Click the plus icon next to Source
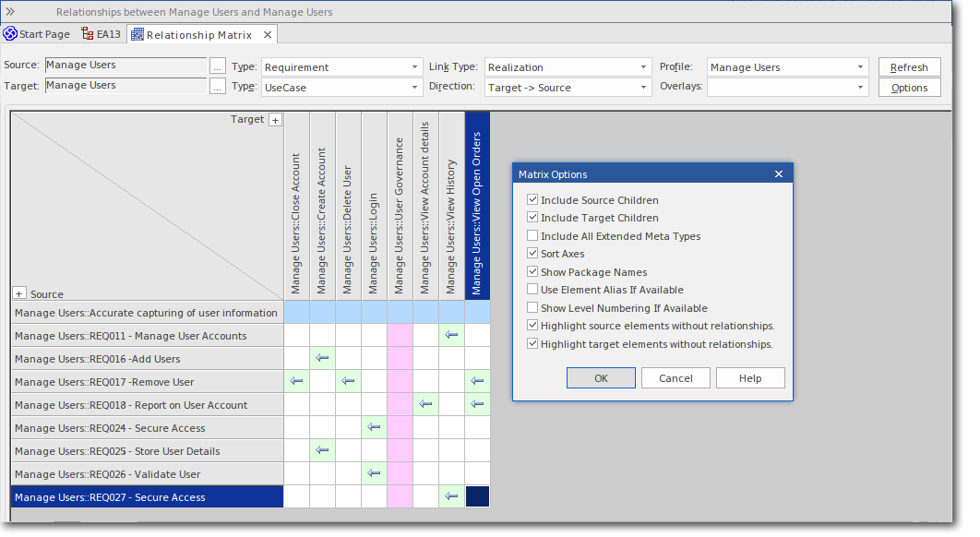The width and height of the screenshot is (980, 537). pos(19,293)
